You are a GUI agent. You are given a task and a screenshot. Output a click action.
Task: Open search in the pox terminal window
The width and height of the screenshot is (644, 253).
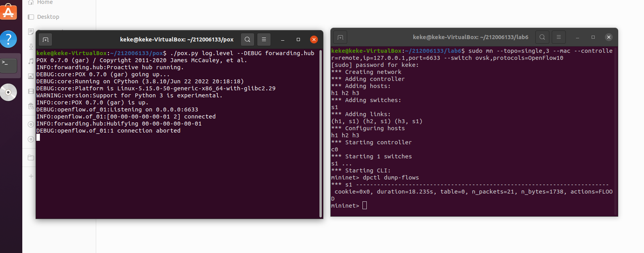tap(247, 39)
